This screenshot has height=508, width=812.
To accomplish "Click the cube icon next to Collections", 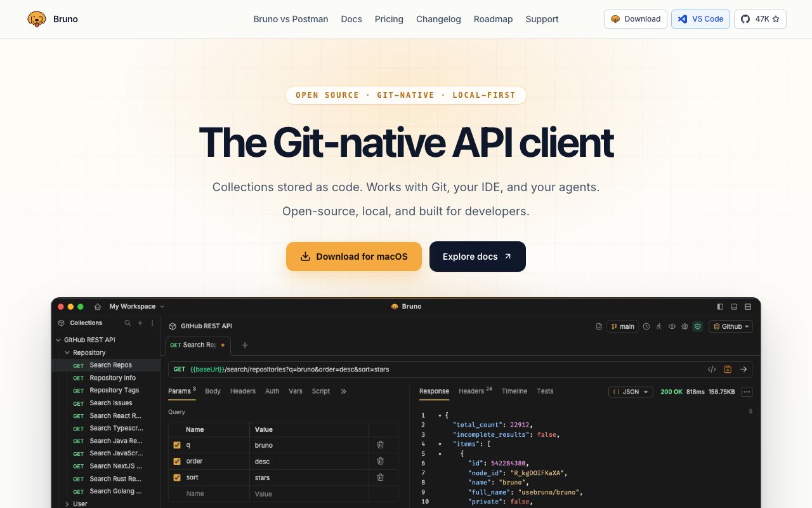I will tap(62, 323).
